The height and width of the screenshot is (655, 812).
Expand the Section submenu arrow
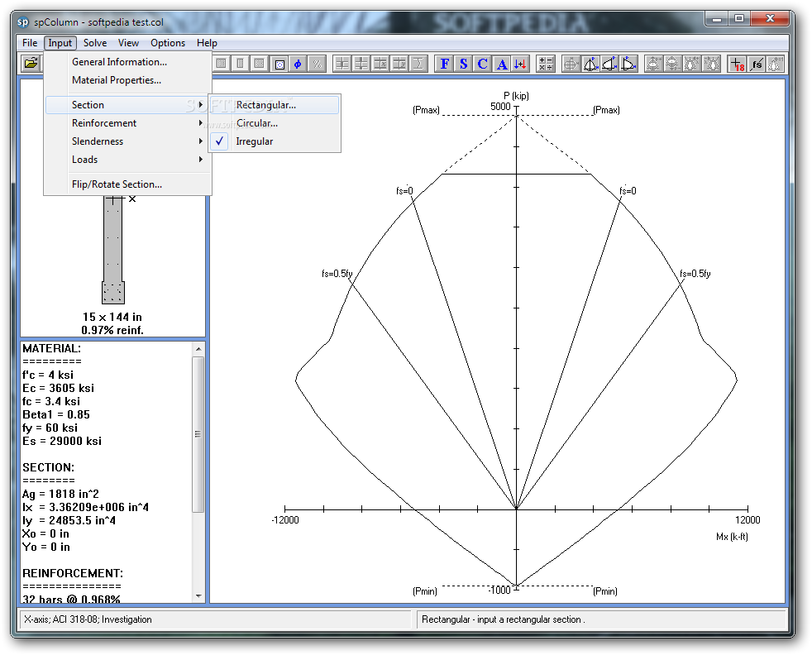click(200, 104)
